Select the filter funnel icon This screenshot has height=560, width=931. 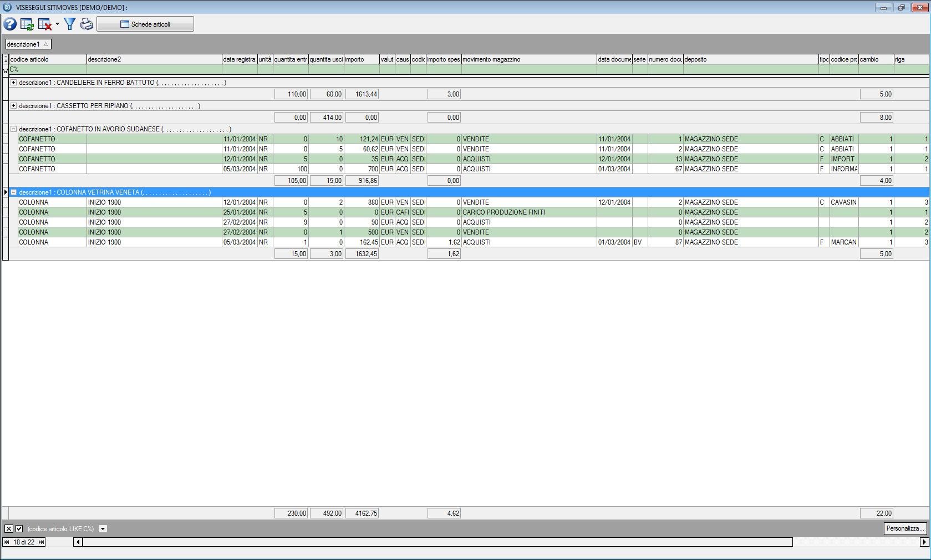[x=70, y=24]
